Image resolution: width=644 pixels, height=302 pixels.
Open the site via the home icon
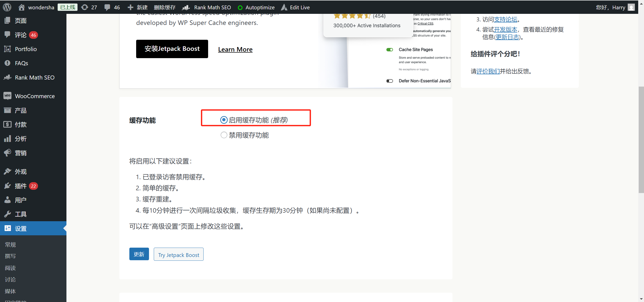[x=22, y=7]
